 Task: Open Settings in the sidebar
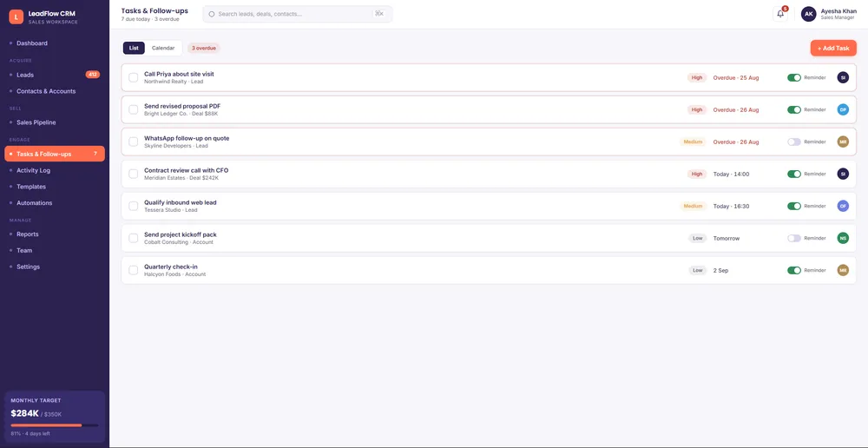(54, 267)
